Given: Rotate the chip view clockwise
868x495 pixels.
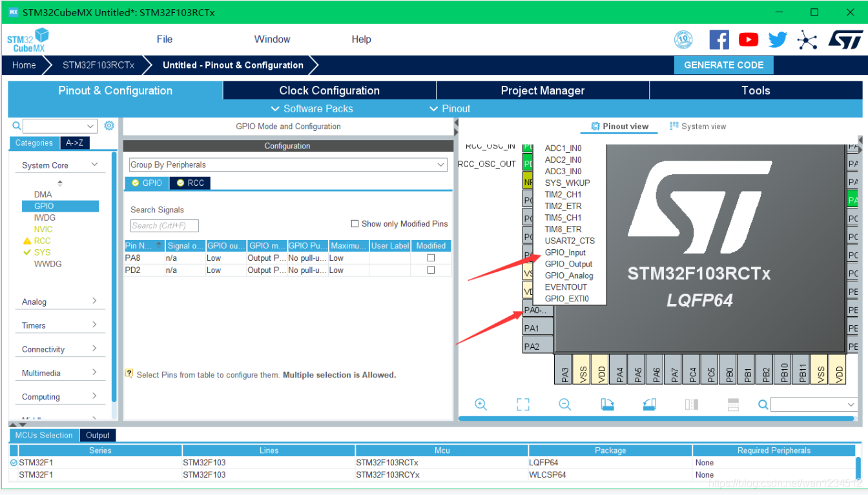Looking at the screenshot, I should (607, 405).
